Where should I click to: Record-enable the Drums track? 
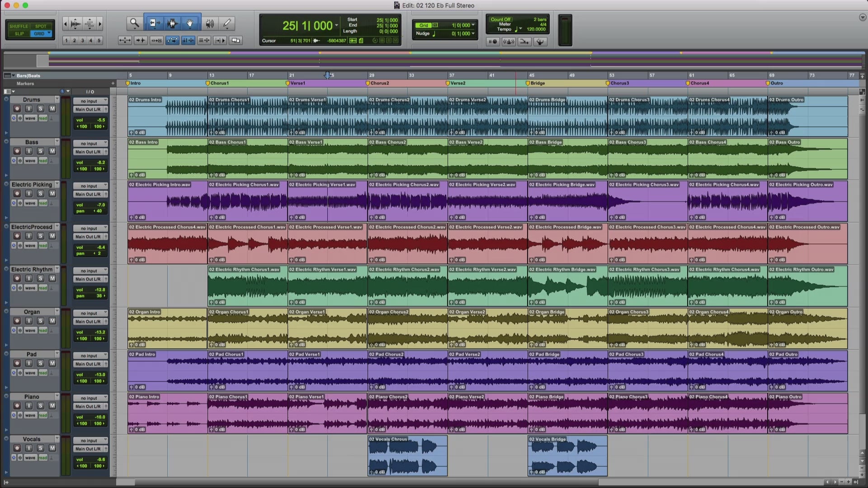(17, 108)
